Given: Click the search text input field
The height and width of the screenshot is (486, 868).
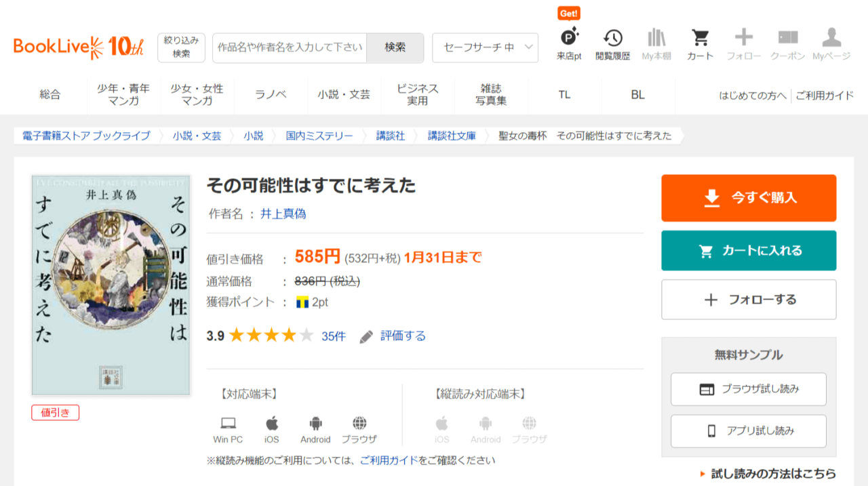Looking at the screenshot, I should tap(290, 47).
